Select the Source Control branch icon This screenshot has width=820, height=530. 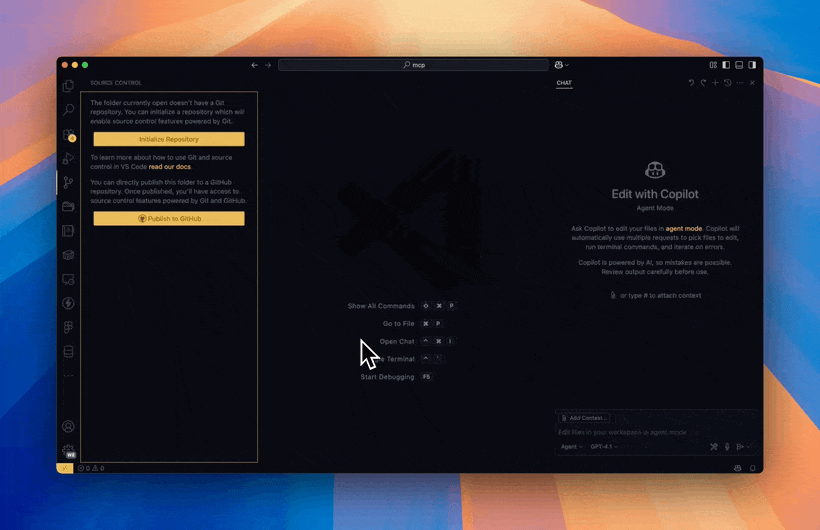point(68,182)
